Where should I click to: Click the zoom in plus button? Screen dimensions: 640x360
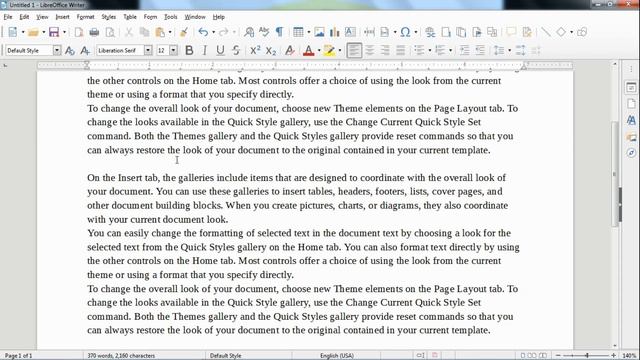613,356
